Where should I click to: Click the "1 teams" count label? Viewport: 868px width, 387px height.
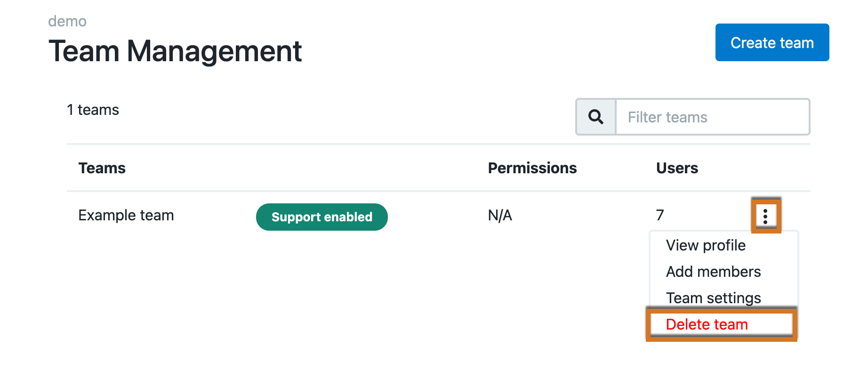tap(93, 110)
